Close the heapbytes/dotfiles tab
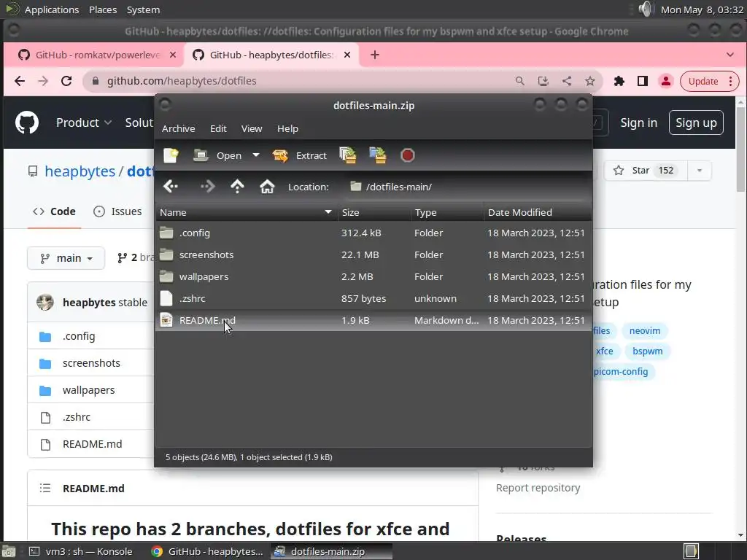This screenshot has height=560, width=747. tap(347, 55)
